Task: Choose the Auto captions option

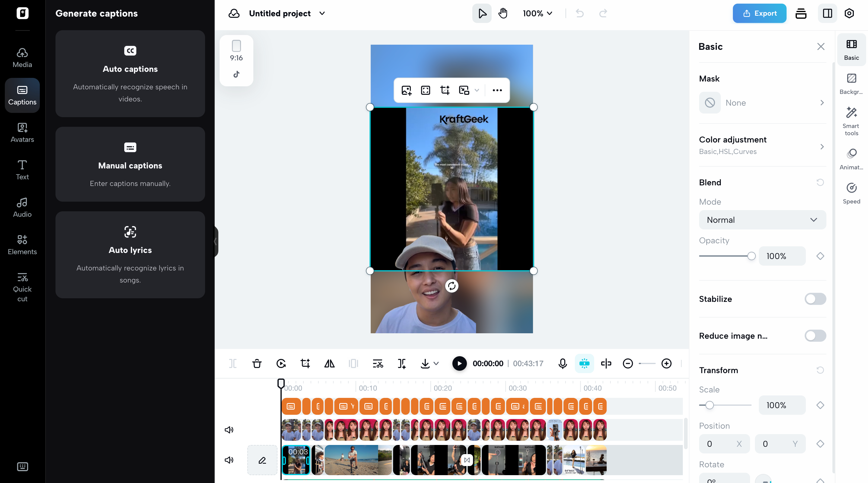Action: coord(130,74)
